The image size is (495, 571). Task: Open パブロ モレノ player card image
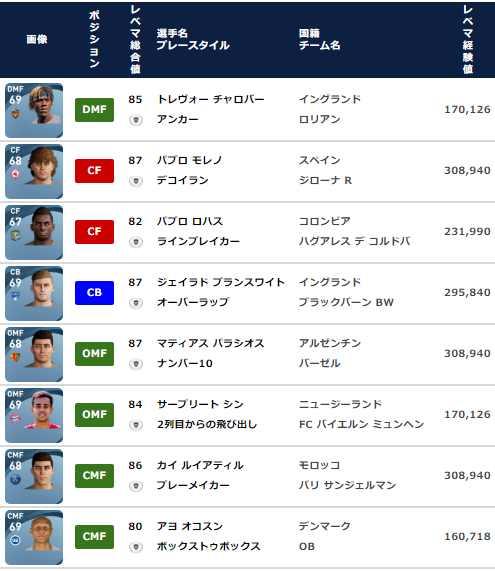pos(34,171)
